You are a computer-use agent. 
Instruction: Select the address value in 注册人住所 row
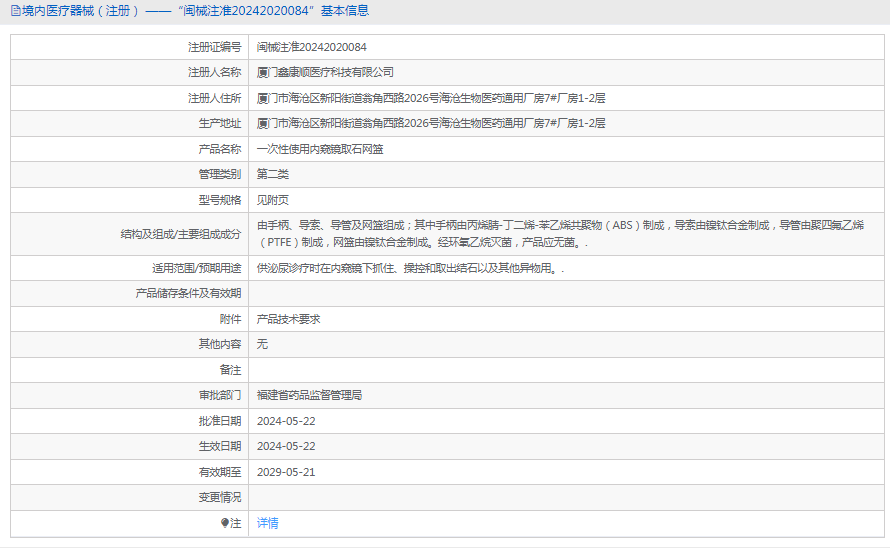(x=431, y=98)
